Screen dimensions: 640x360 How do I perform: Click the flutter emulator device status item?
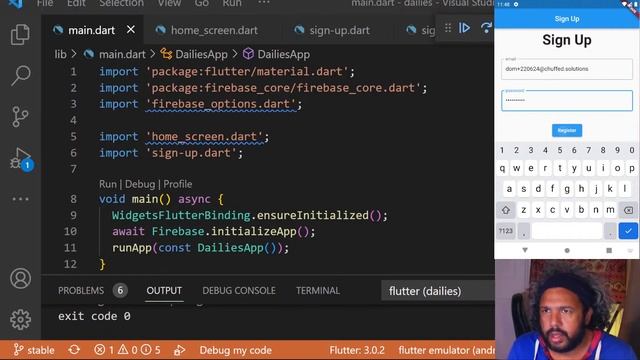pyautogui.click(x=447, y=350)
